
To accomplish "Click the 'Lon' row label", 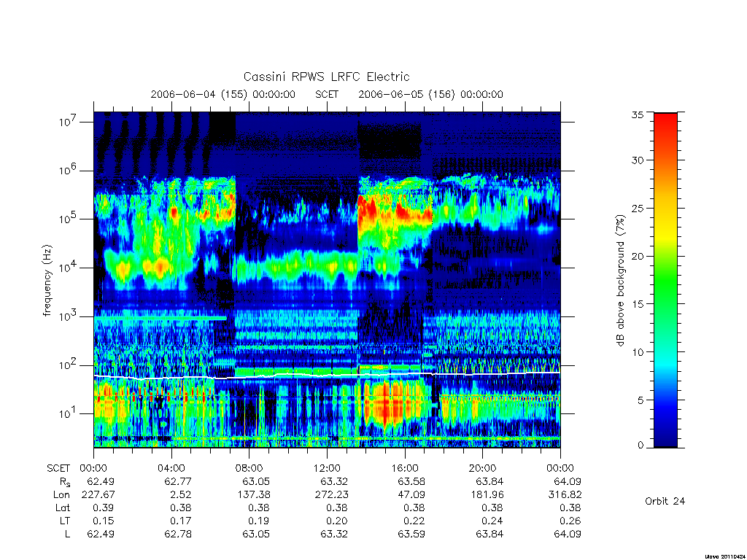I will tap(61, 495).
